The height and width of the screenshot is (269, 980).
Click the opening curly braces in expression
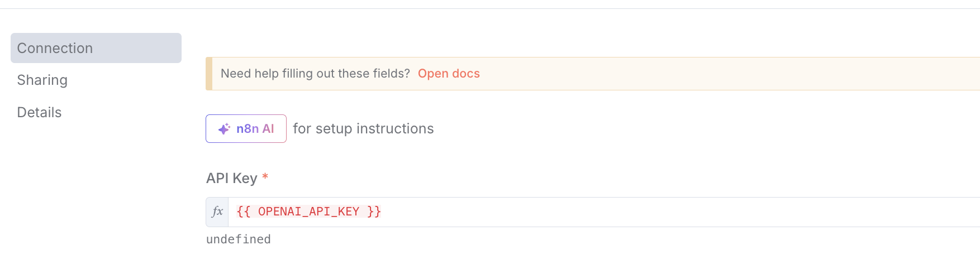click(x=243, y=212)
